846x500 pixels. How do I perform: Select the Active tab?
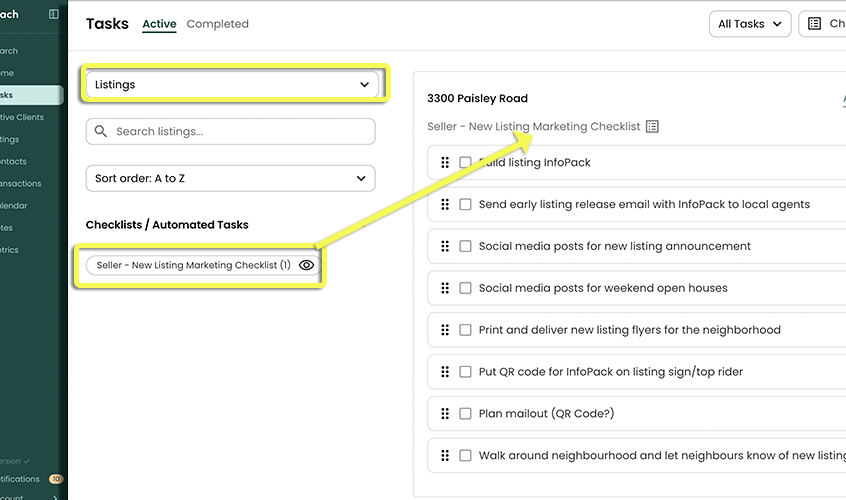pos(159,24)
